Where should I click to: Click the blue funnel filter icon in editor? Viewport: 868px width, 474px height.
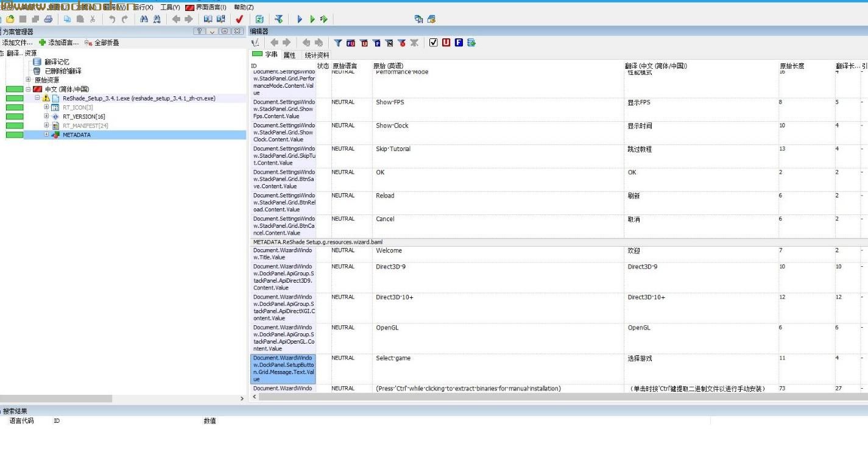point(338,43)
